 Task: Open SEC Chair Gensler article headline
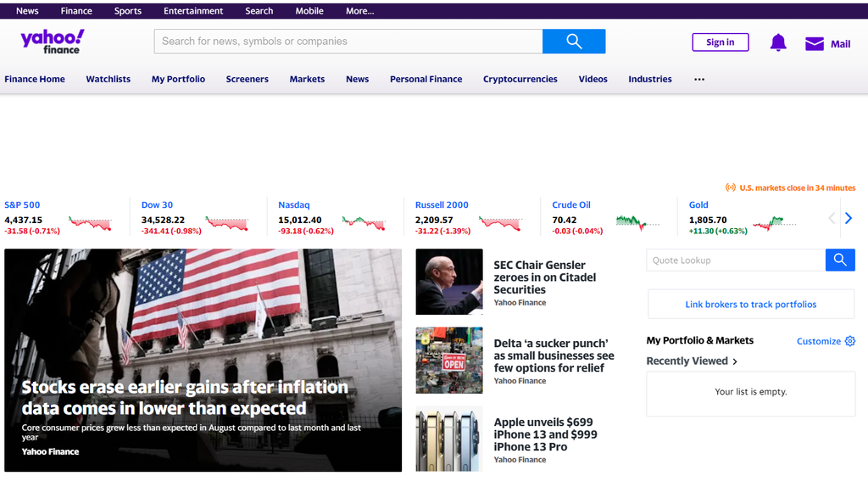pyautogui.click(x=545, y=277)
